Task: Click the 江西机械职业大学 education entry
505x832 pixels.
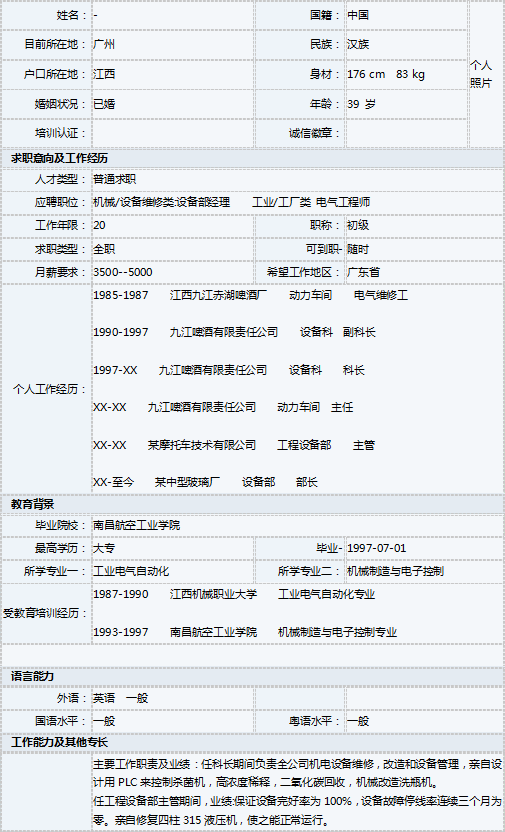Action: (x=213, y=594)
